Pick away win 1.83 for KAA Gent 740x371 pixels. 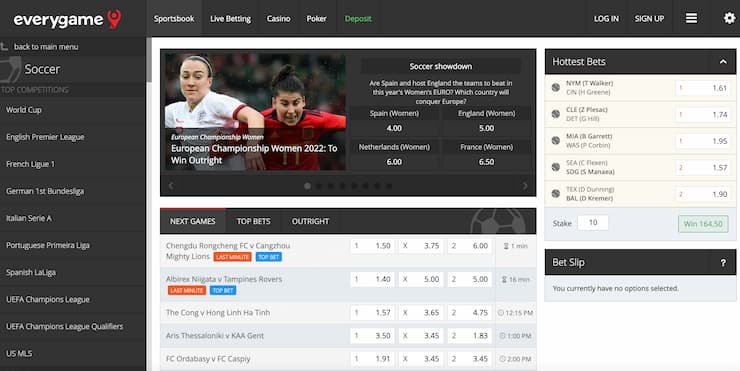pyautogui.click(x=470, y=336)
